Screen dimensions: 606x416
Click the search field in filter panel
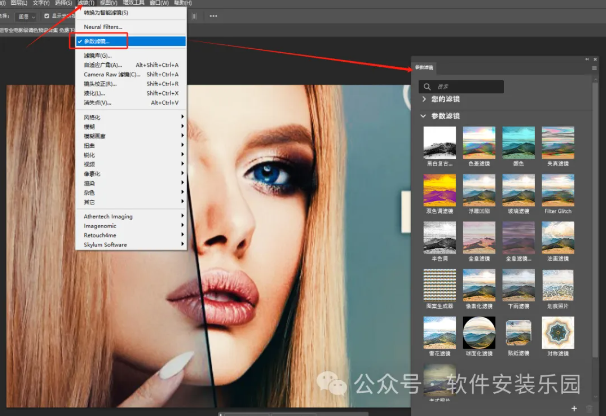tap(470, 86)
